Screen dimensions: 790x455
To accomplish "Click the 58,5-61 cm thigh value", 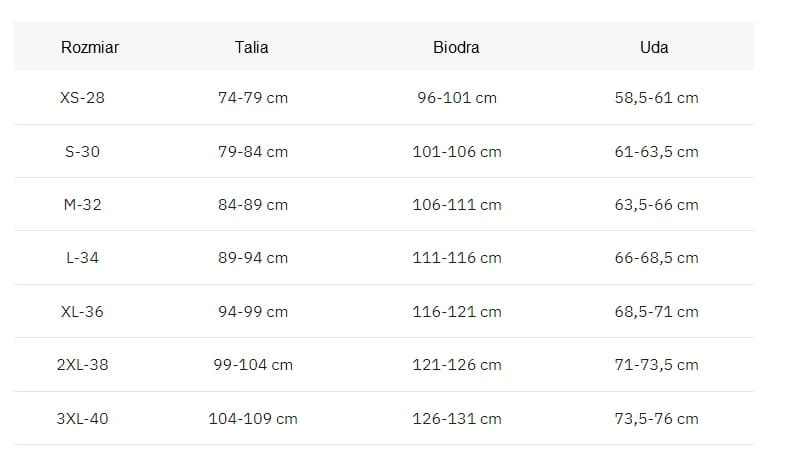I will (x=656, y=97).
